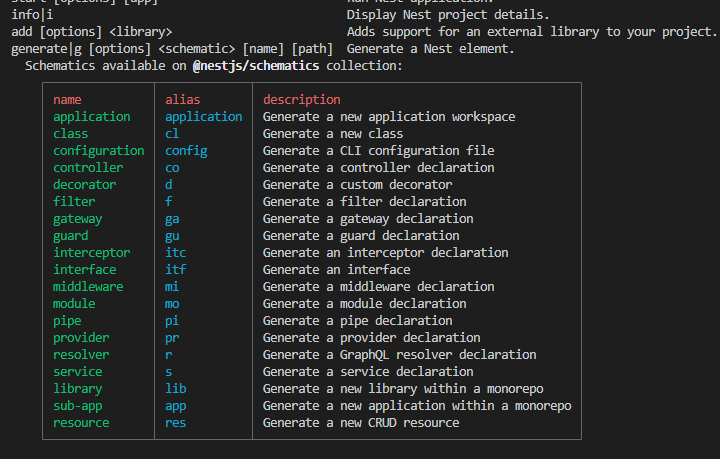This screenshot has width=720, height=459.
Task: Click the red 'name' column header
Action: click(67, 100)
